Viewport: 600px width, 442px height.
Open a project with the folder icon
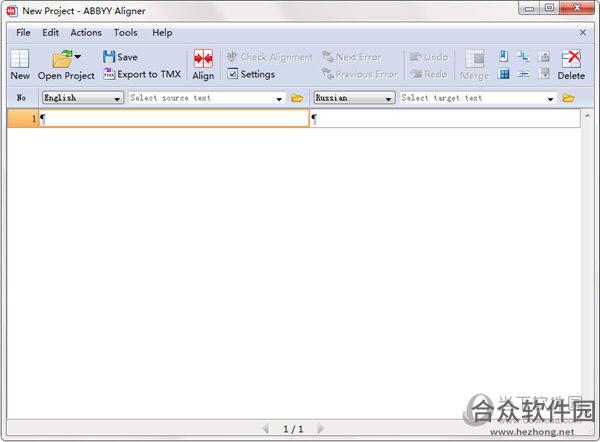pos(62,59)
